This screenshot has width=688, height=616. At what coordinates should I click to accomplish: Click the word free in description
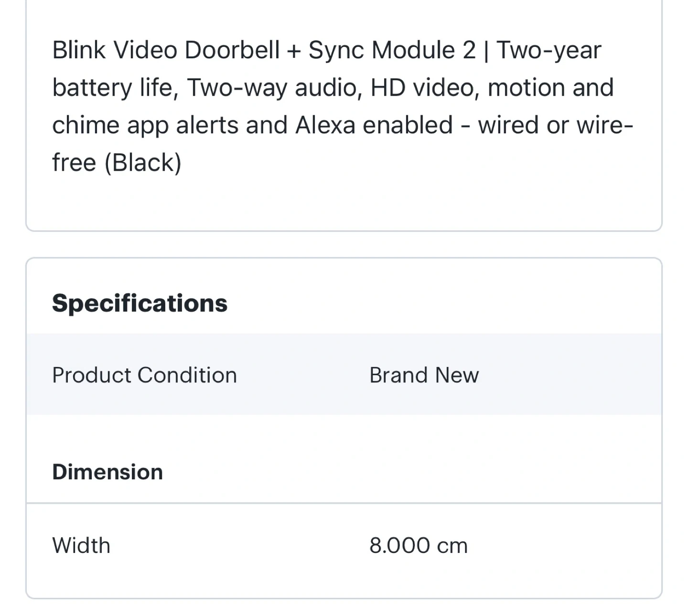click(74, 163)
